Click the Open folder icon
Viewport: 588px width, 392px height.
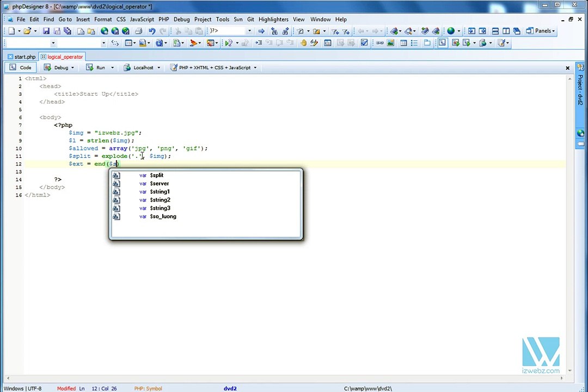point(27,31)
